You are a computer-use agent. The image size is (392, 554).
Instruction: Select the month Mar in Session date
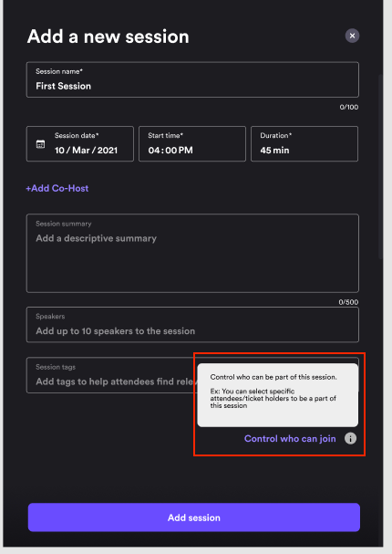click(81, 151)
